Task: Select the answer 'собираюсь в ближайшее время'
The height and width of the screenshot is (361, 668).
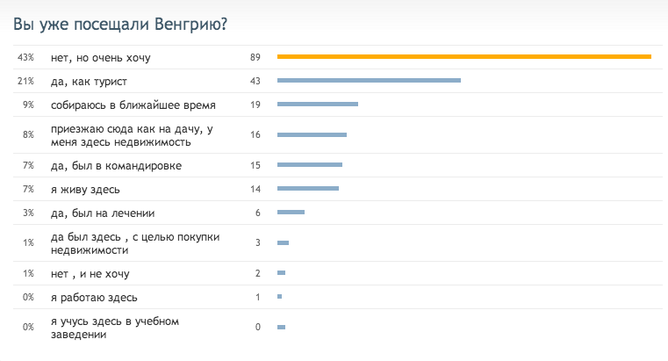Action: click(133, 105)
